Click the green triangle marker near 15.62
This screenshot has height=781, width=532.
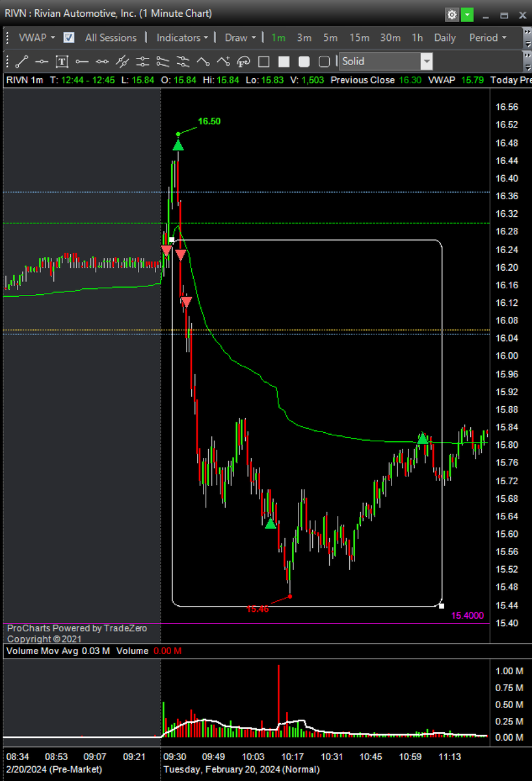[x=271, y=523]
